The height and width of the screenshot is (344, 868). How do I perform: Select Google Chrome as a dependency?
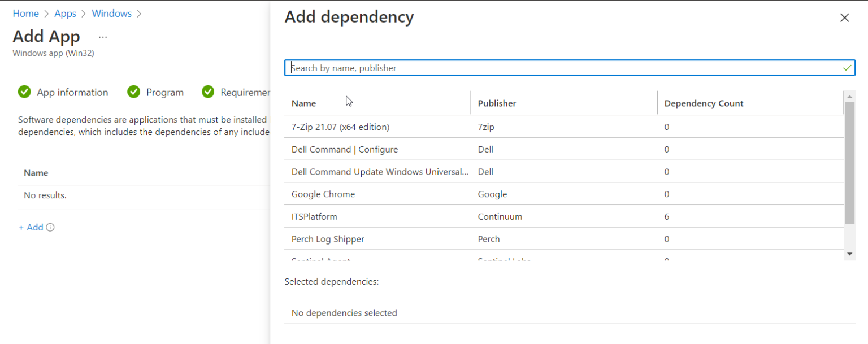coord(323,194)
